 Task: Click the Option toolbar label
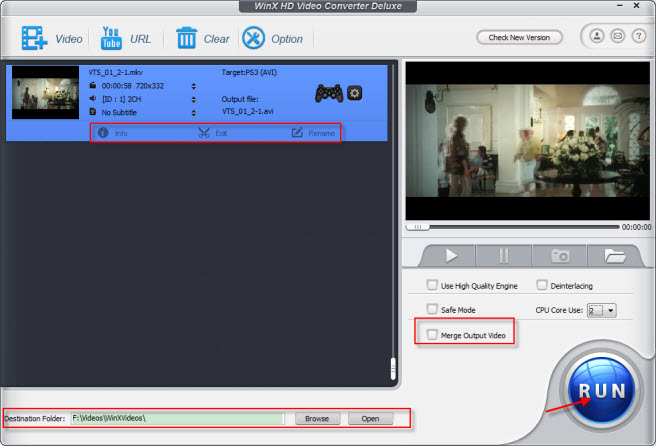[x=287, y=39]
